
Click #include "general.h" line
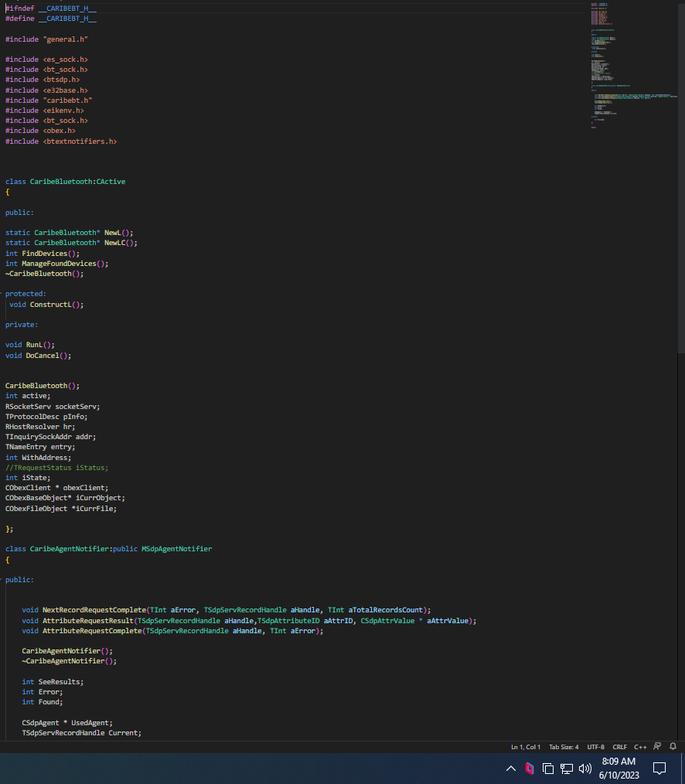(x=46, y=39)
